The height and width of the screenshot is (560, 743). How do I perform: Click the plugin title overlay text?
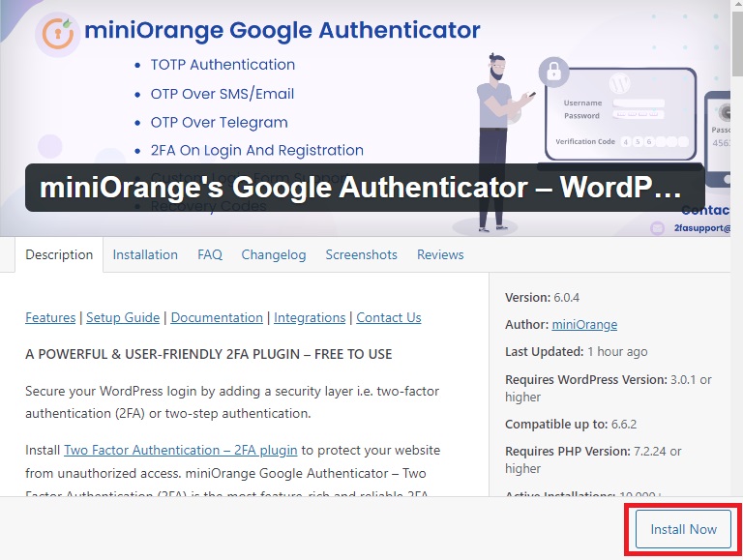(x=361, y=188)
